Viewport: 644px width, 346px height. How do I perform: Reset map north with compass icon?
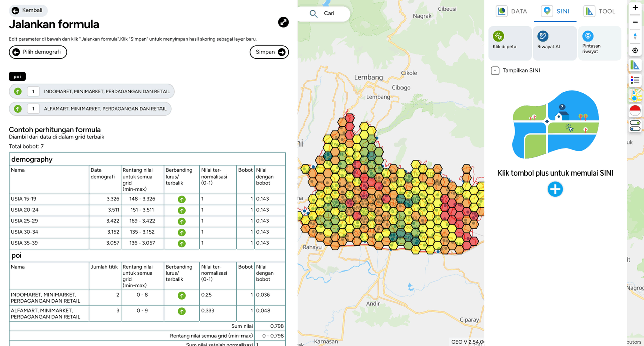point(635,36)
